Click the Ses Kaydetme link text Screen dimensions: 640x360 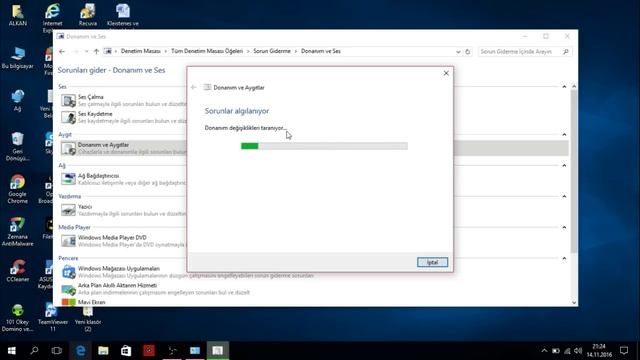[x=95, y=114]
